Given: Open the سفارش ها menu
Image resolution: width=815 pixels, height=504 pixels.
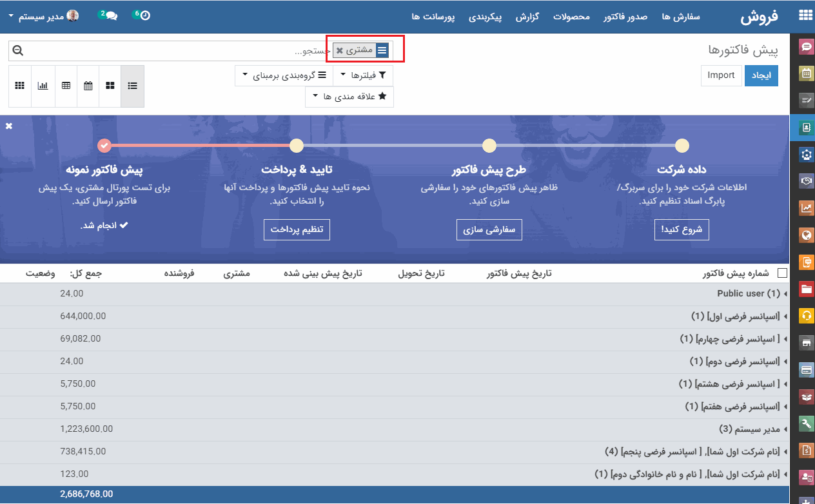Looking at the screenshot, I should [x=681, y=17].
